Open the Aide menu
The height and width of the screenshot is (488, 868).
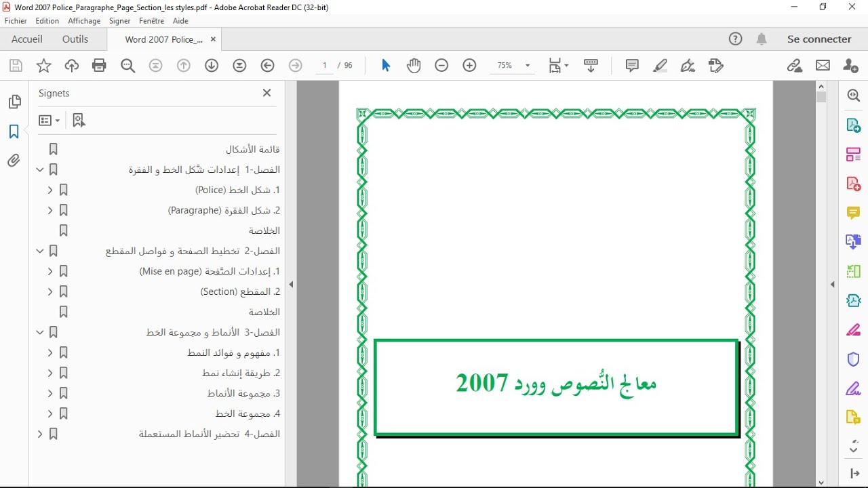pos(180,21)
